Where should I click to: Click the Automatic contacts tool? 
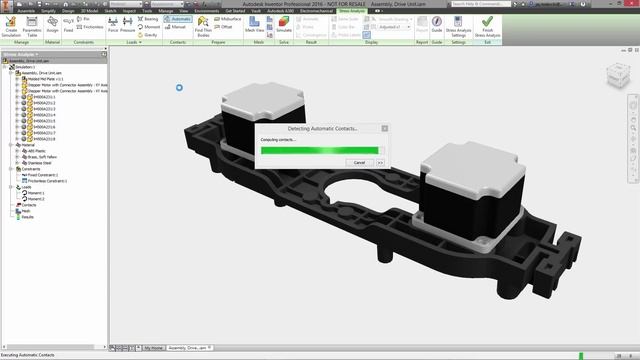(x=178, y=19)
